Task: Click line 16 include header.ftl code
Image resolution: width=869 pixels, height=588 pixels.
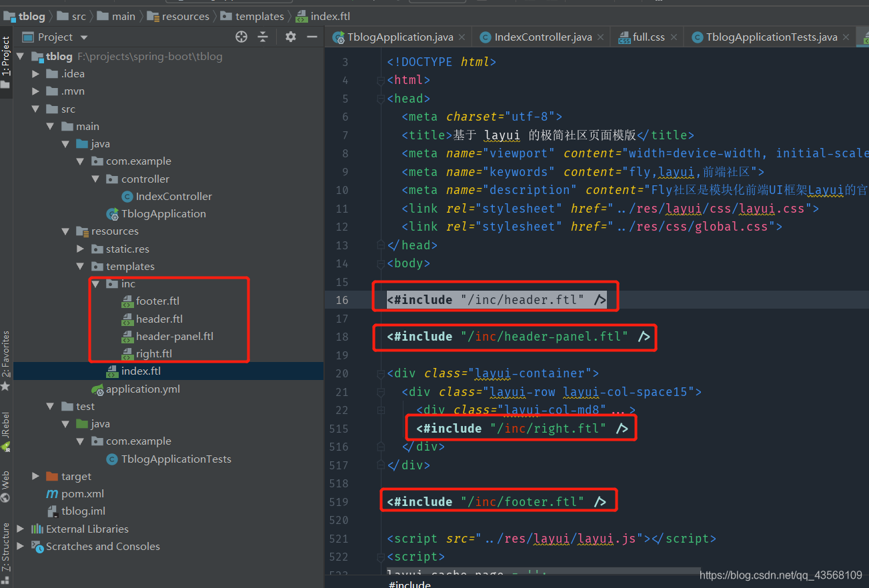Action: [497, 300]
